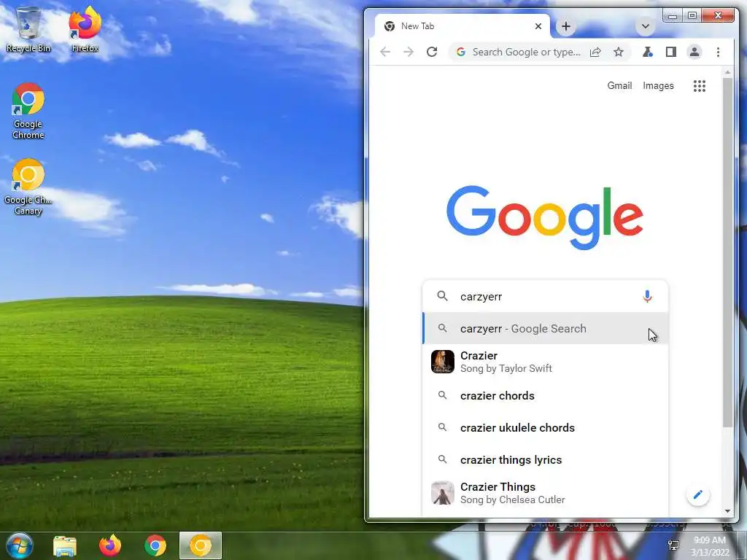
Task: Open the Recycle Bin desktop icon
Action: pyautogui.click(x=28, y=29)
